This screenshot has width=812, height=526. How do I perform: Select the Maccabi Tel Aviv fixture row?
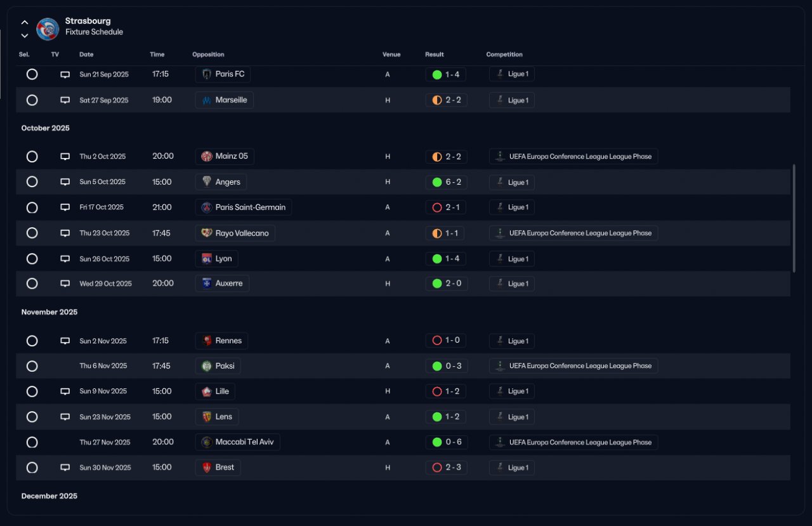pyautogui.click(x=32, y=442)
